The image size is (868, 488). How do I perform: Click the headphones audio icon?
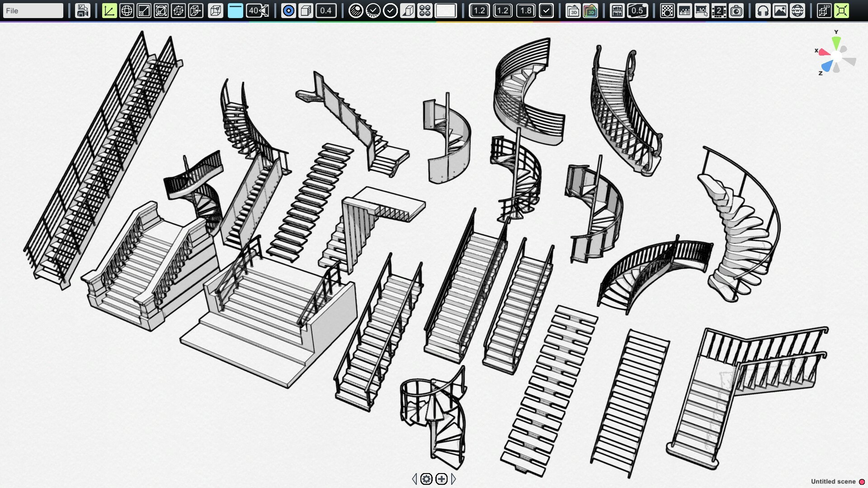pos(764,10)
